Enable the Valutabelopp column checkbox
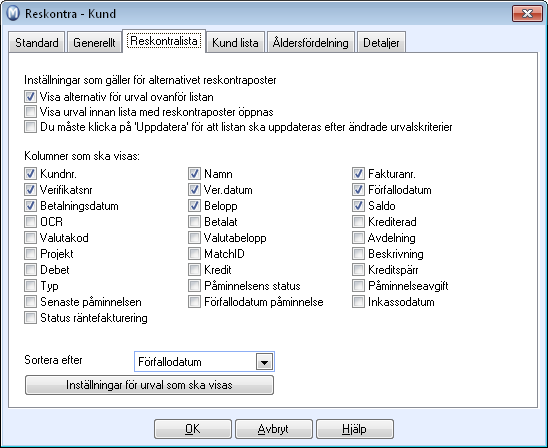 [x=194, y=238]
